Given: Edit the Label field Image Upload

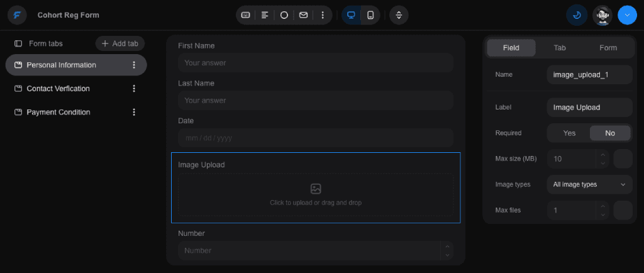Looking at the screenshot, I should click(x=589, y=108).
